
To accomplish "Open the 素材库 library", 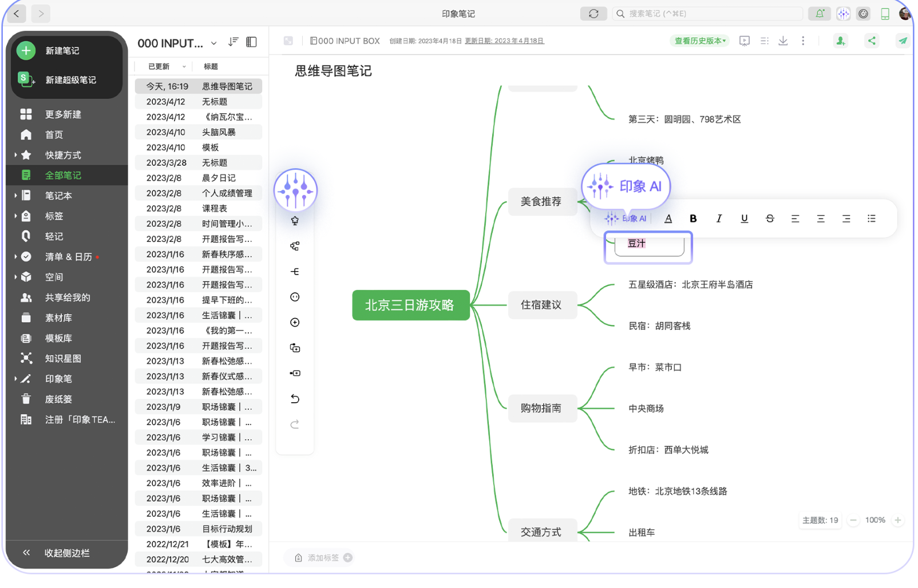I will click(58, 318).
